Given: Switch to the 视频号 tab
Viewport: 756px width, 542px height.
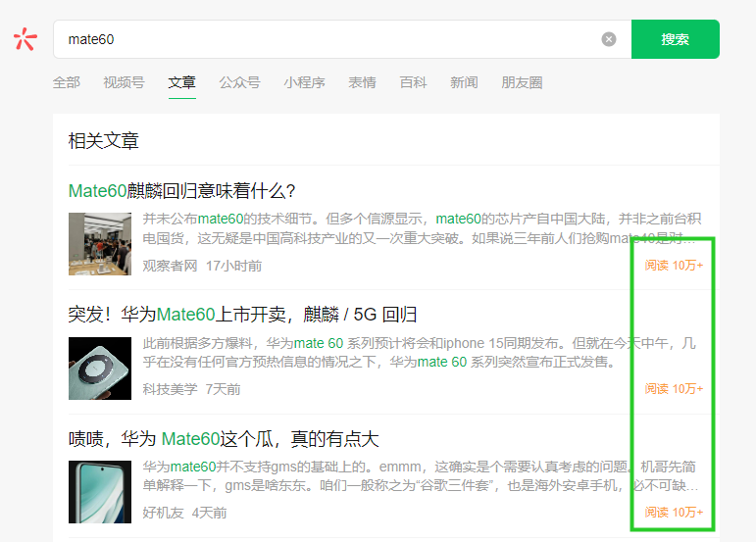Looking at the screenshot, I should pyautogui.click(x=124, y=82).
